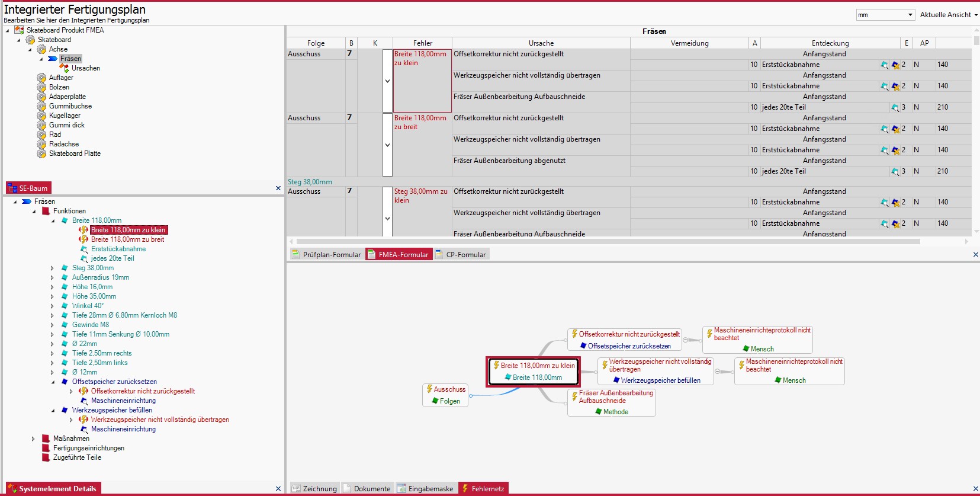
Task: Expand the Außenradius 19mm node
Action: tap(53, 277)
